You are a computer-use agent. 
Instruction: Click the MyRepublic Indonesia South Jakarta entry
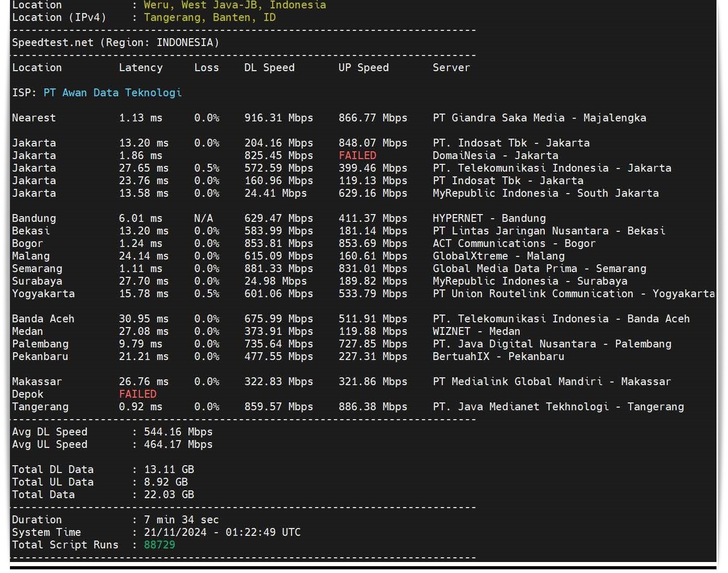546,193
